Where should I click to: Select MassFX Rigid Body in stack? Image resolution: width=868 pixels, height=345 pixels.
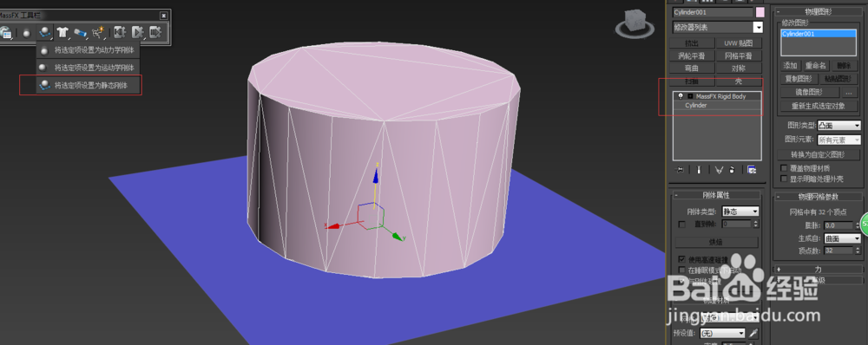pyautogui.click(x=720, y=96)
